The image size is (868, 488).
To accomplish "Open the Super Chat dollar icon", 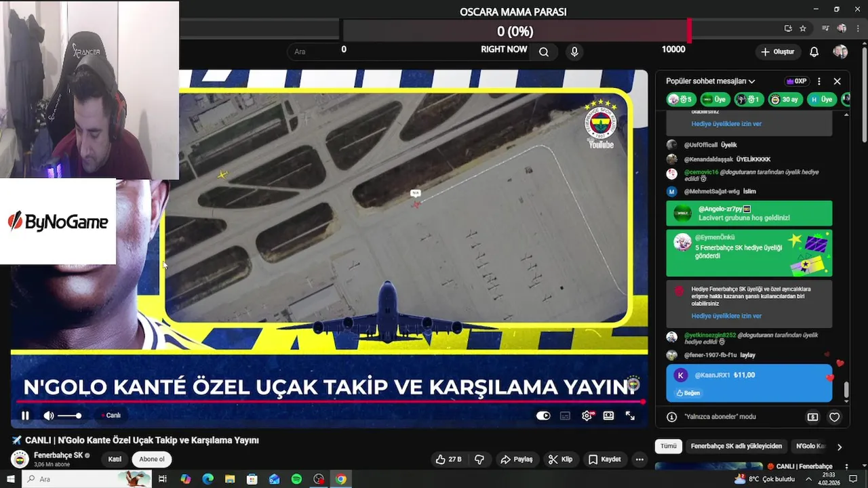I will [812, 417].
